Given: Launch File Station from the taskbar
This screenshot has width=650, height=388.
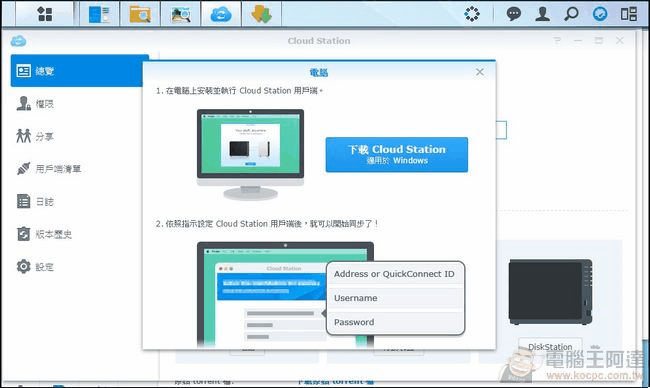Looking at the screenshot, I should click(140, 14).
